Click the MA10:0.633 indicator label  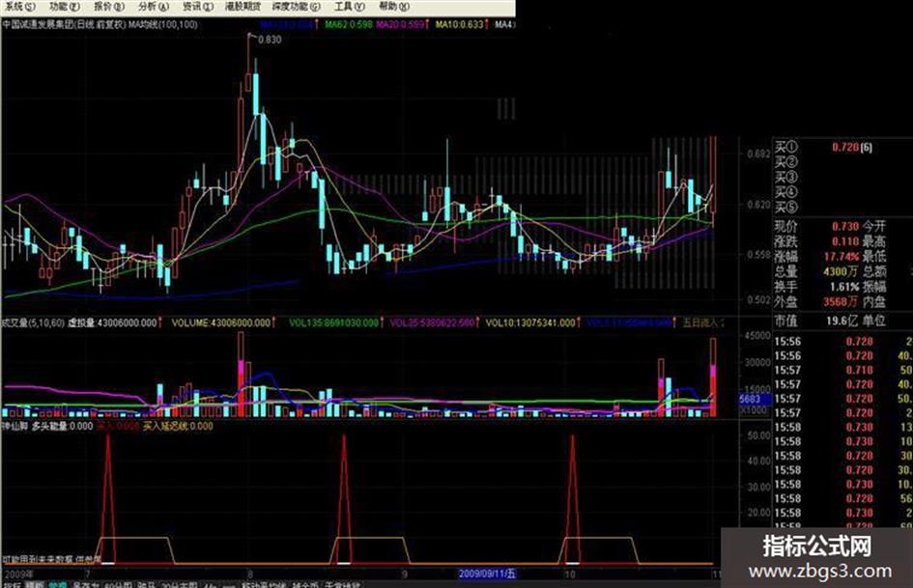pyautogui.click(x=460, y=24)
